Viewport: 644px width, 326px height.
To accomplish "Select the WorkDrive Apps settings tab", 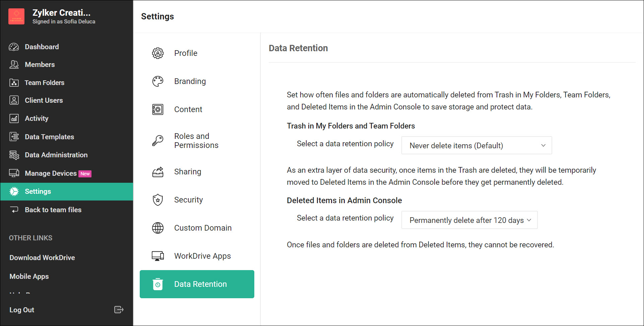I will (x=202, y=256).
